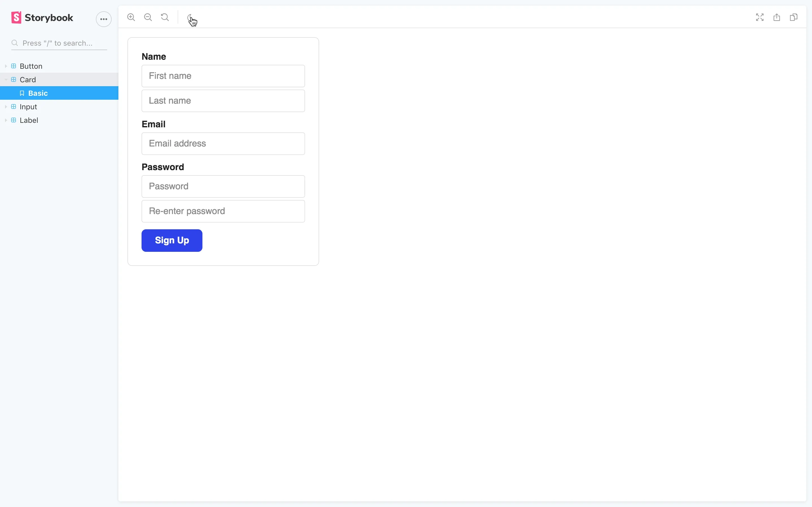Viewport: 812px width, 507px height.
Task: Click the Storybook logo
Action: pyautogui.click(x=16, y=17)
